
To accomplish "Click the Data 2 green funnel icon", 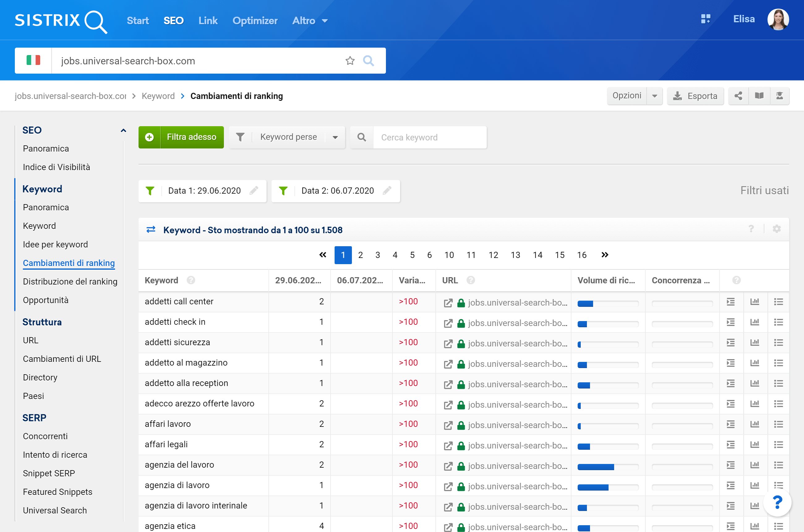I will pos(283,191).
